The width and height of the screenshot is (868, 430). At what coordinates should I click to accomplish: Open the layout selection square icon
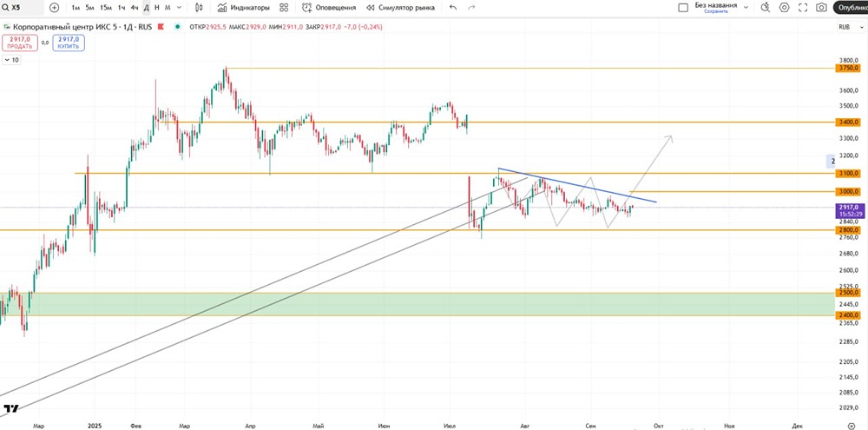coord(684,8)
